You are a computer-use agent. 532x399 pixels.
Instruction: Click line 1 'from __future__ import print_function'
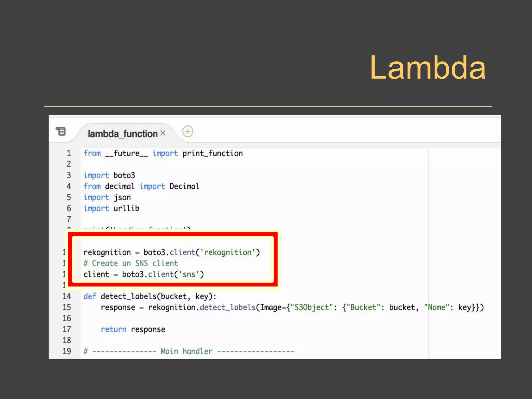[163, 153]
